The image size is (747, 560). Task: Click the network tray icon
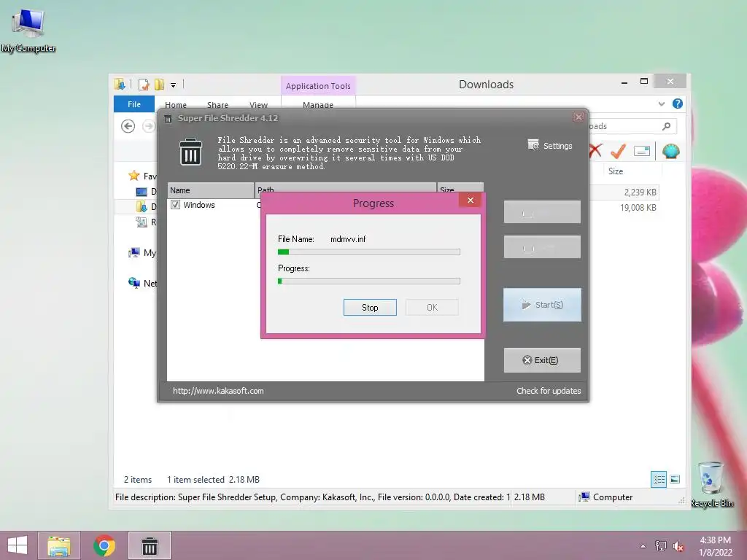point(660,546)
